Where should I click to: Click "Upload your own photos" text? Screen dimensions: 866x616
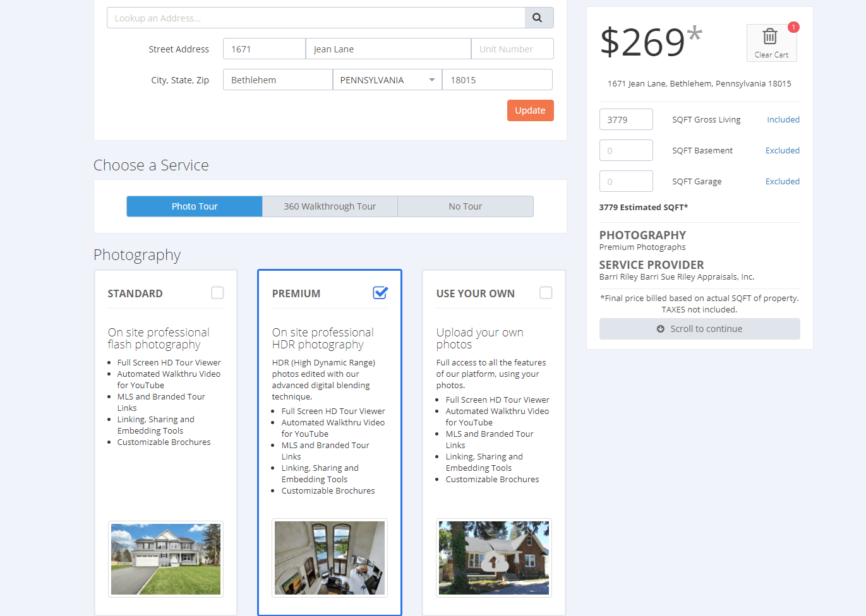coord(480,338)
